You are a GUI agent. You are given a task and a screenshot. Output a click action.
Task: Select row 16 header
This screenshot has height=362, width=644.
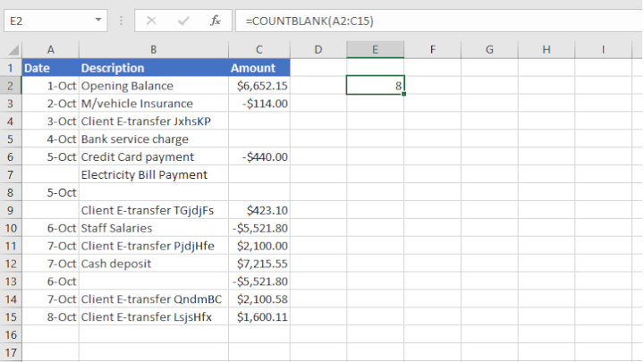[11, 335]
